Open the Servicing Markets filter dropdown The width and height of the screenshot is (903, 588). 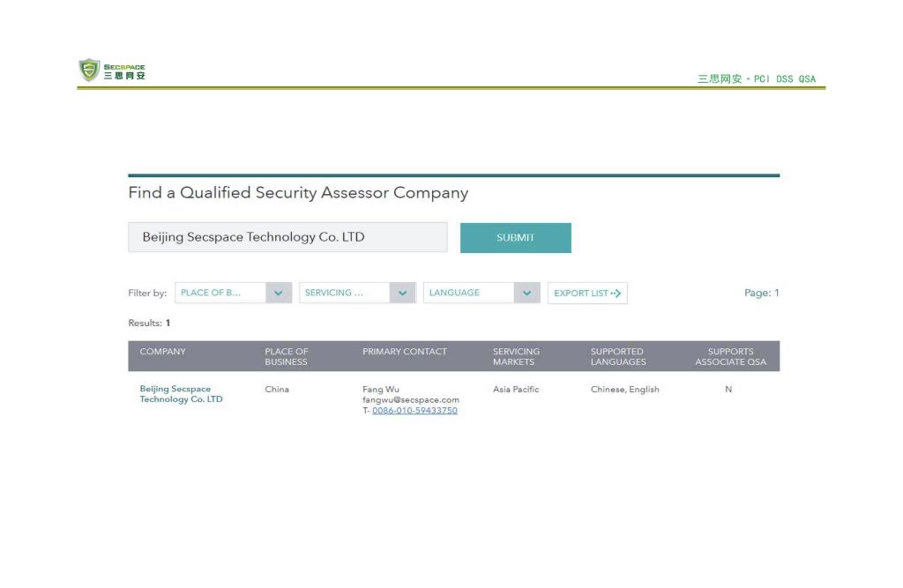tap(357, 293)
